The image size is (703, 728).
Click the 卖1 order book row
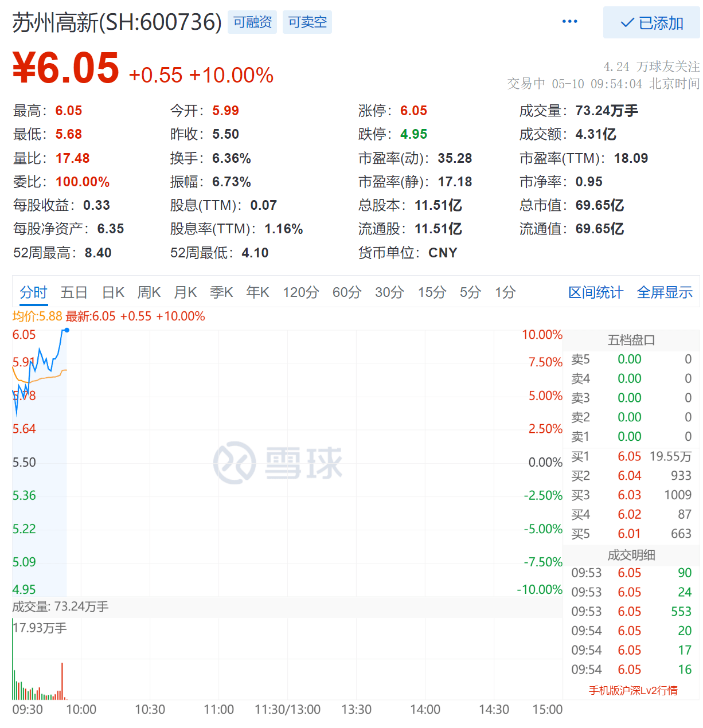click(631, 436)
